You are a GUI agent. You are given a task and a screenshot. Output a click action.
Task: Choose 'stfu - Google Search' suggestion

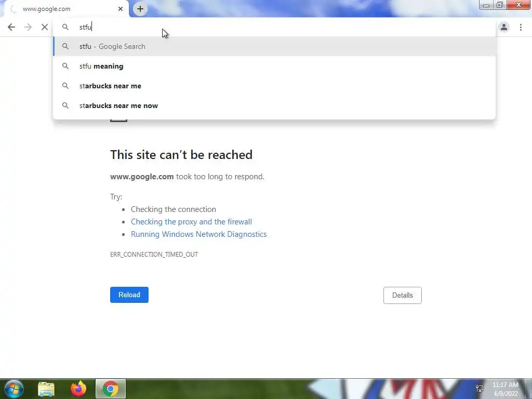click(x=274, y=46)
